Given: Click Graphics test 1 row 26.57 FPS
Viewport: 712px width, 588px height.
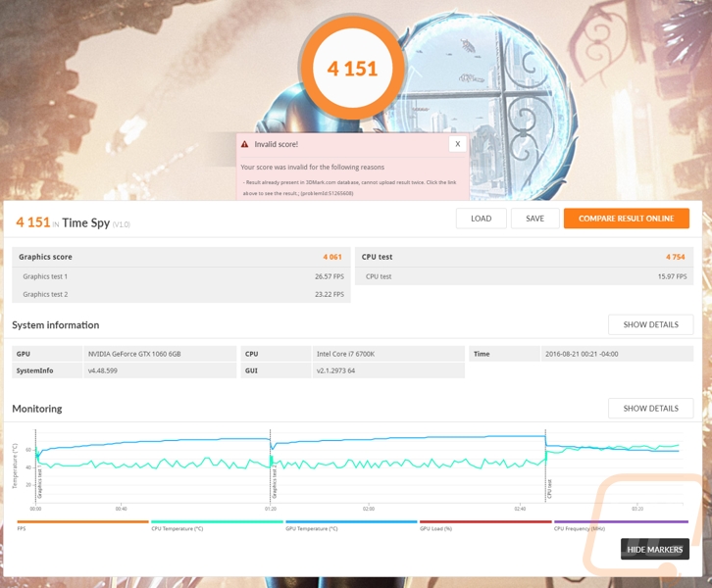Looking at the screenshot, I should click(181, 276).
